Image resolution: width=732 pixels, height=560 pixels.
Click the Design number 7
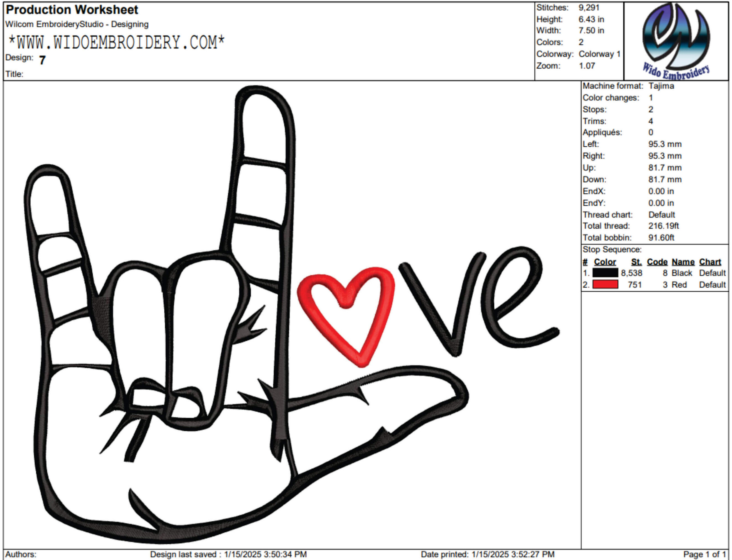click(42, 60)
